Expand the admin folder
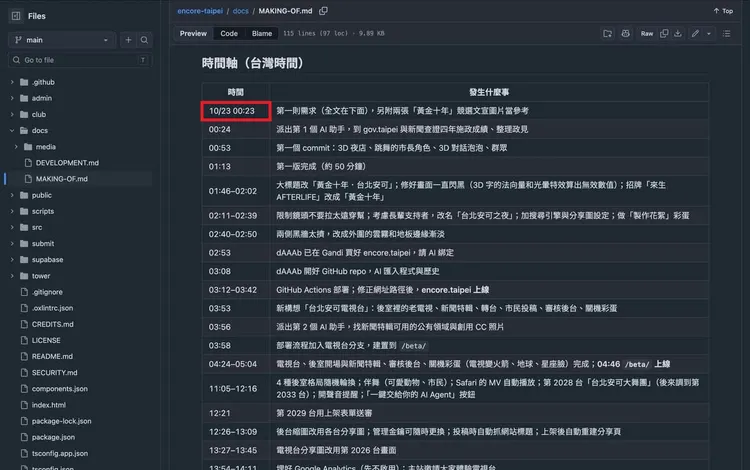 [x=12, y=98]
